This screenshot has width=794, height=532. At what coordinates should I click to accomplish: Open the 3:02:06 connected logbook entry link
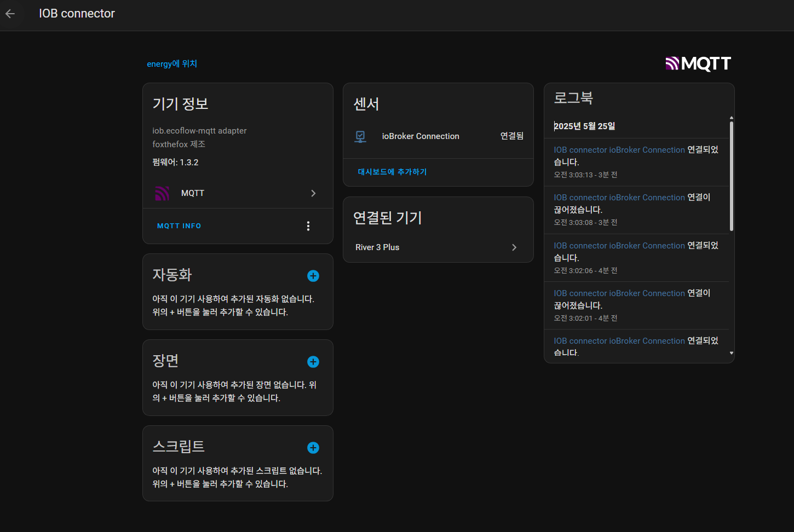619,246
